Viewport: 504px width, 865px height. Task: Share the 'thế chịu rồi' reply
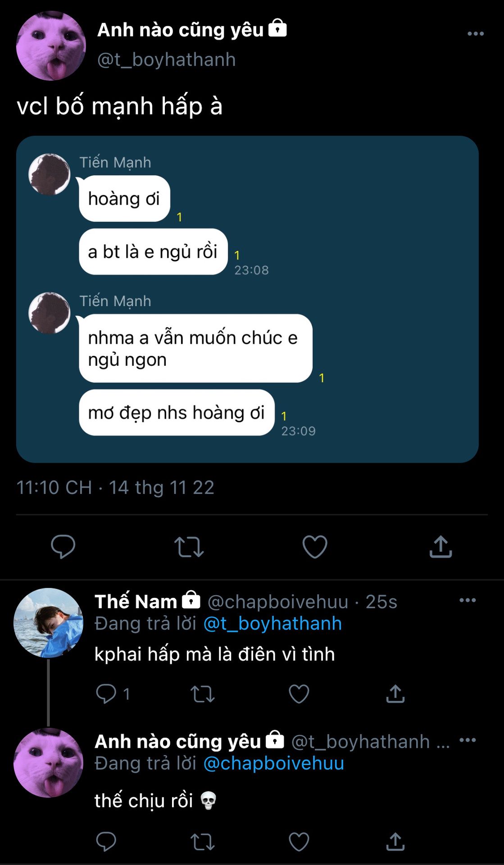coord(395,841)
